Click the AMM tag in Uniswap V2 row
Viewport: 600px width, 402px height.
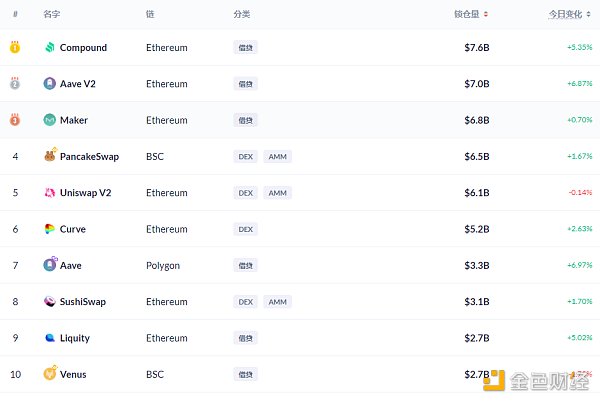pos(277,193)
